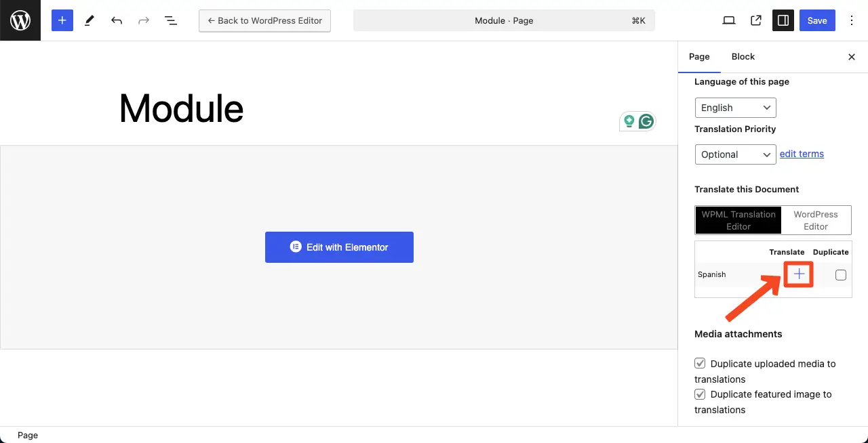
Task: Toggle Duplicate featured image to translations
Action: click(701, 394)
